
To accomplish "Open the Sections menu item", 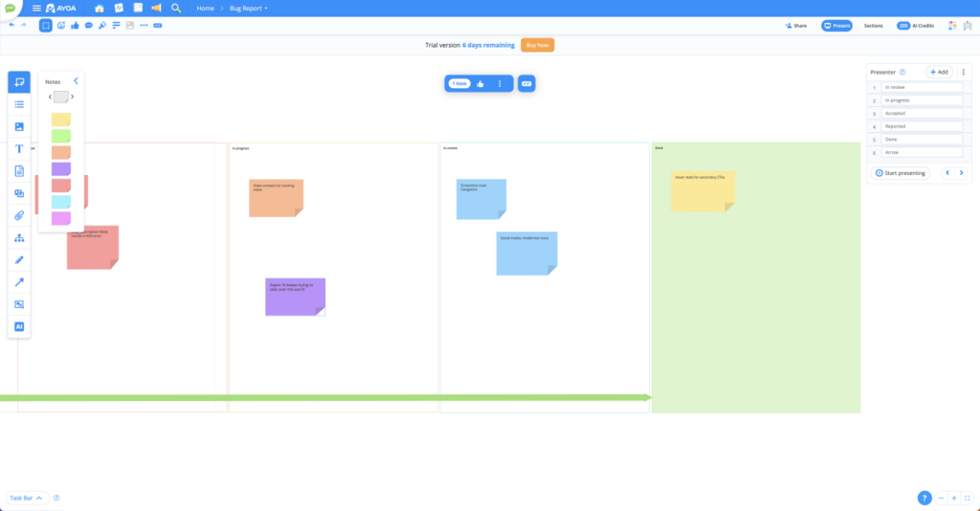I will click(x=873, y=26).
